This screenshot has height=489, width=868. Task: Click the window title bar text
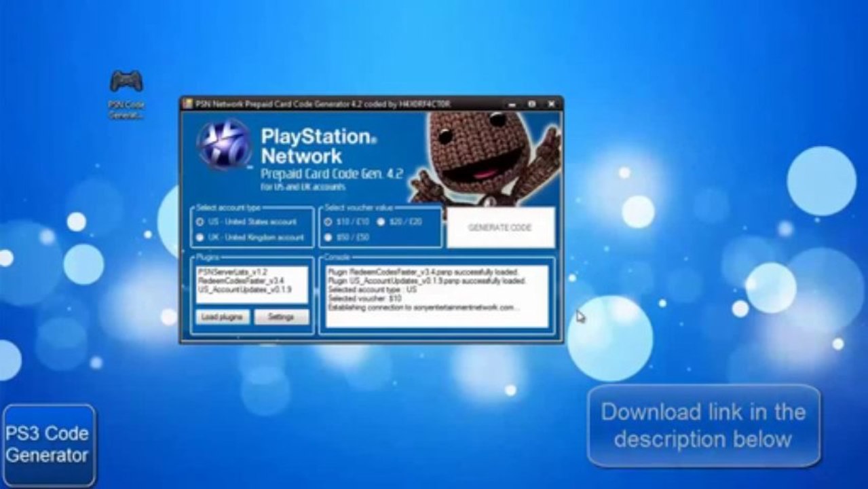[322, 104]
